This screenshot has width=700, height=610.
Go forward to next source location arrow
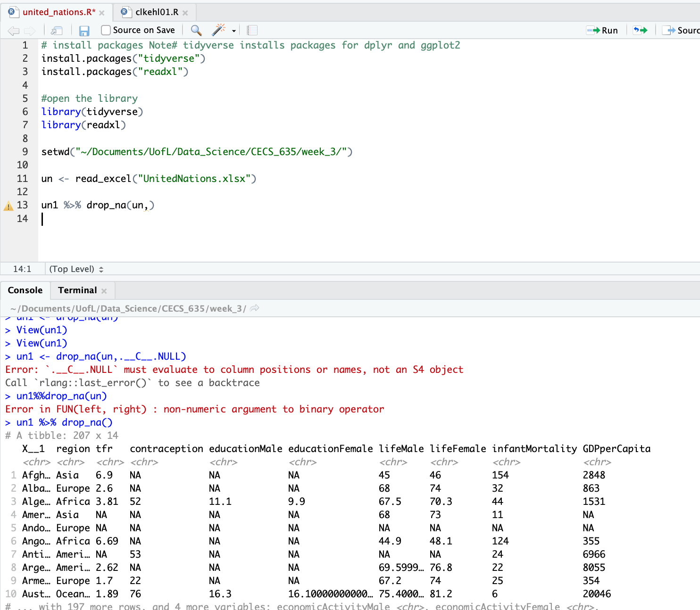tap(30, 31)
